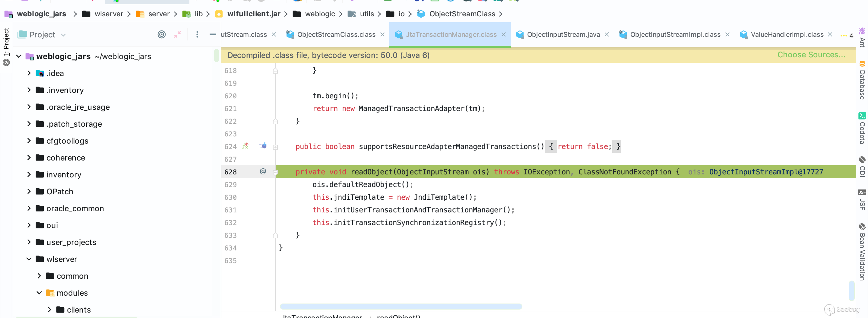Open the Database tool window
This screenshot has height=318, width=868.
pos(862,81)
